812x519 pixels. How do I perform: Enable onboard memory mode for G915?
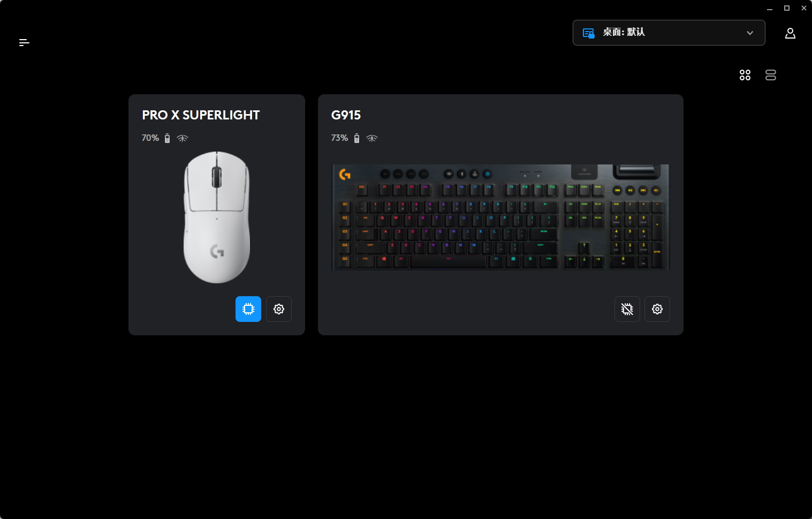627,309
